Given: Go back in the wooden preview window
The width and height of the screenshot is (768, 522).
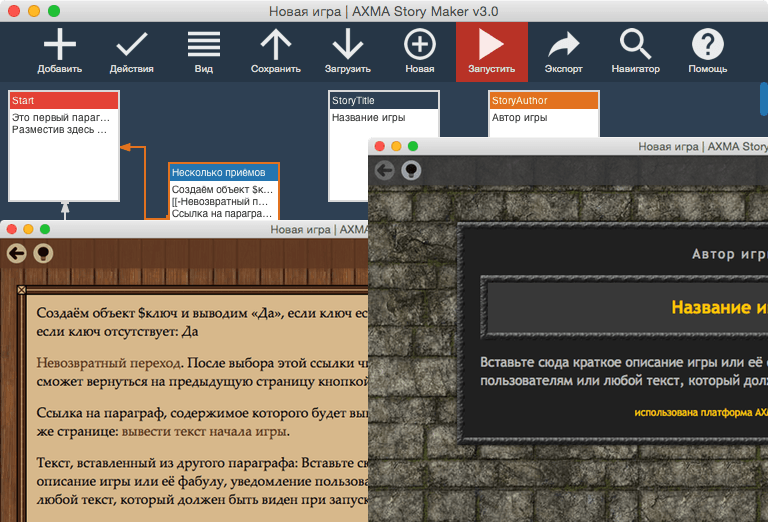Looking at the screenshot, I should 17,253.
